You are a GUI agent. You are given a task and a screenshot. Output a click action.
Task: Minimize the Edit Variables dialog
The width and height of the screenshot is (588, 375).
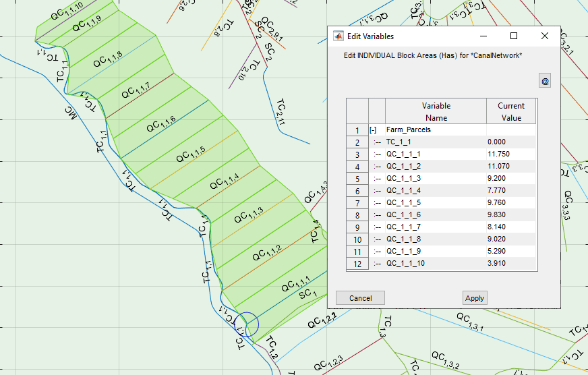pyautogui.click(x=483, y=36)
